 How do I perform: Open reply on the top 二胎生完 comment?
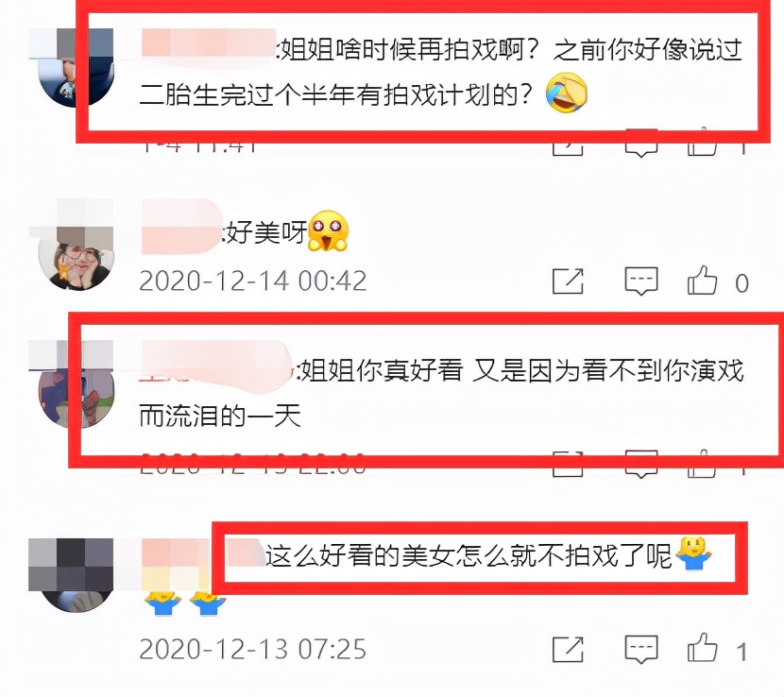tap(641, 145)
